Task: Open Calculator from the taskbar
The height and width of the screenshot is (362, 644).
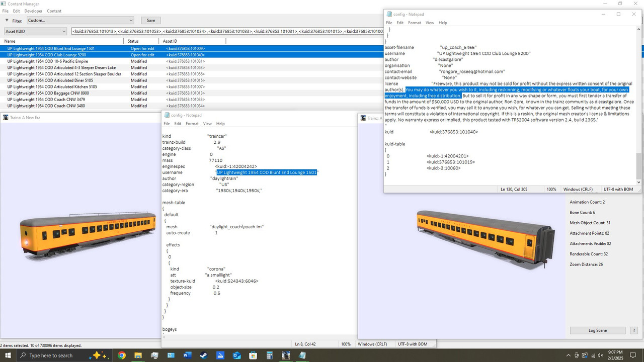Action: pos(270,355)
